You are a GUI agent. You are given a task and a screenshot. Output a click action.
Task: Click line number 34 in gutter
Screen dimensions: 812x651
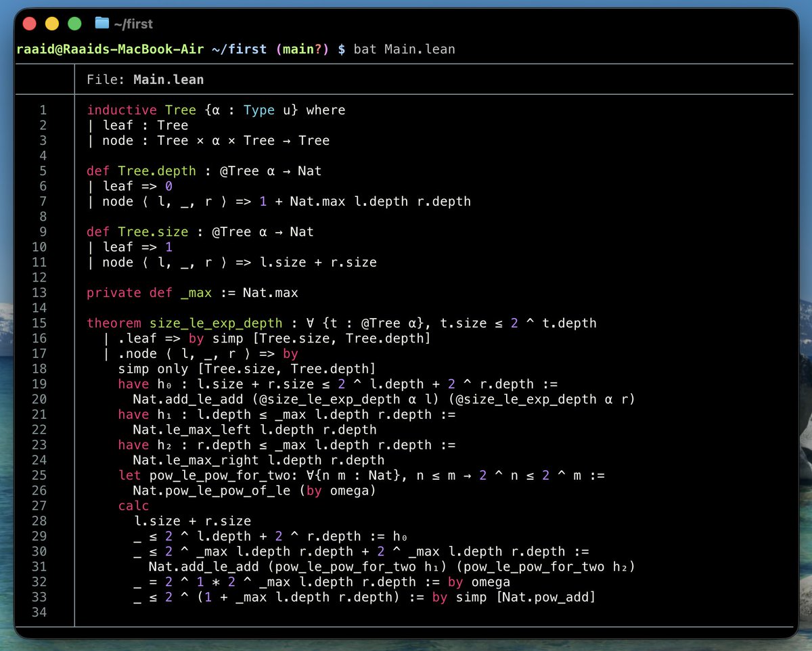coord(39,612)
